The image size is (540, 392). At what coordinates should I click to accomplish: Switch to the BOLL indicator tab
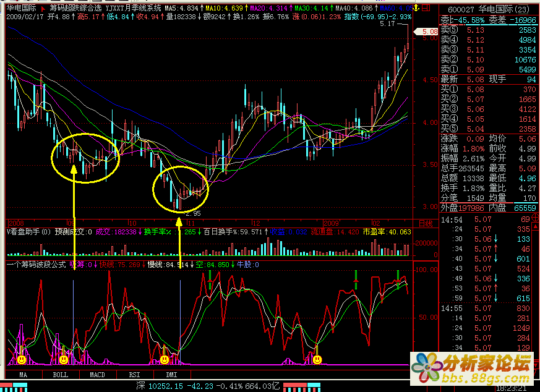click(x=61, y=375)
